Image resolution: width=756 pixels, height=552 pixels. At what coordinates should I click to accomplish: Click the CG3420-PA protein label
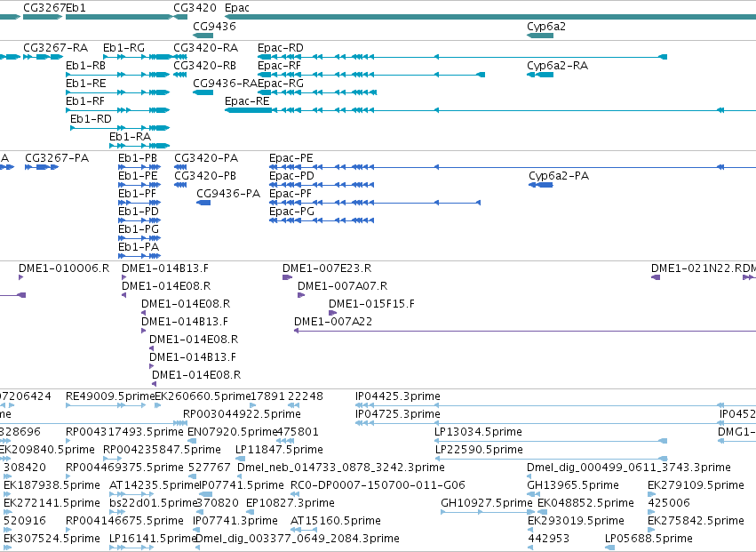pos(206,158)
